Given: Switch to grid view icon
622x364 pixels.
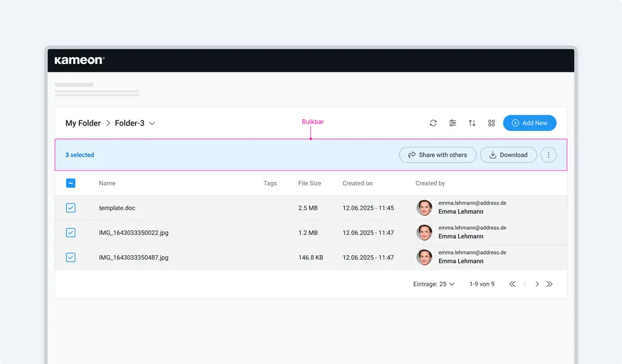Looking at the screenshot, I should (492, 123).
